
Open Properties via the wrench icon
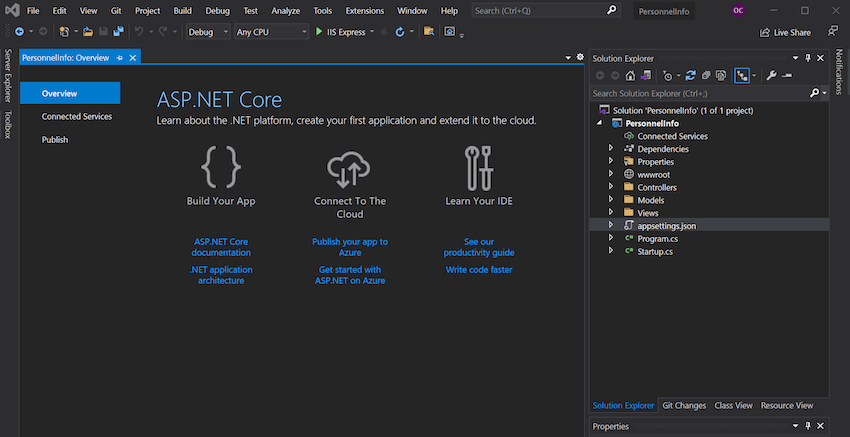[x=771, y=76]
